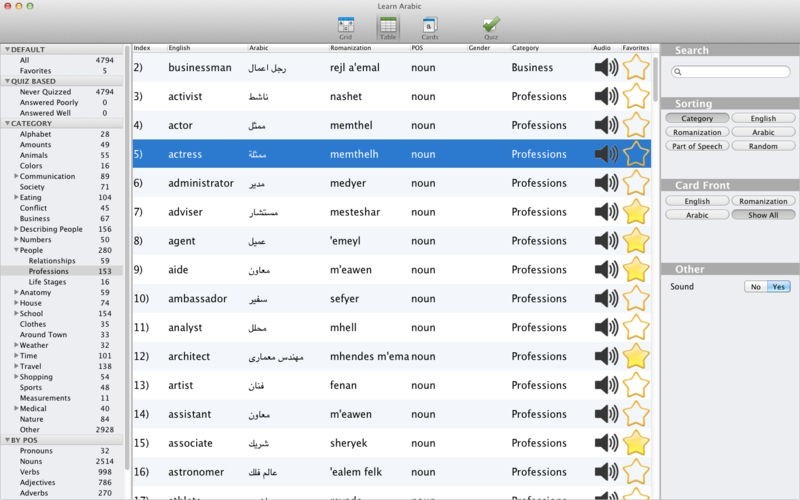Play audio for the word agent
800x500 pixels.
(605, 241)
